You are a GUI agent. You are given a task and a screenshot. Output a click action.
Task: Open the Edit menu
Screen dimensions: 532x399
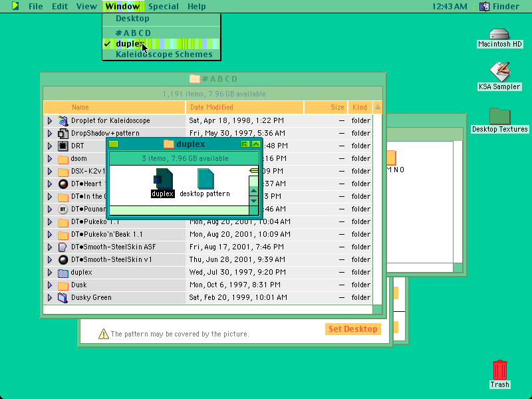tap(60, 7)
